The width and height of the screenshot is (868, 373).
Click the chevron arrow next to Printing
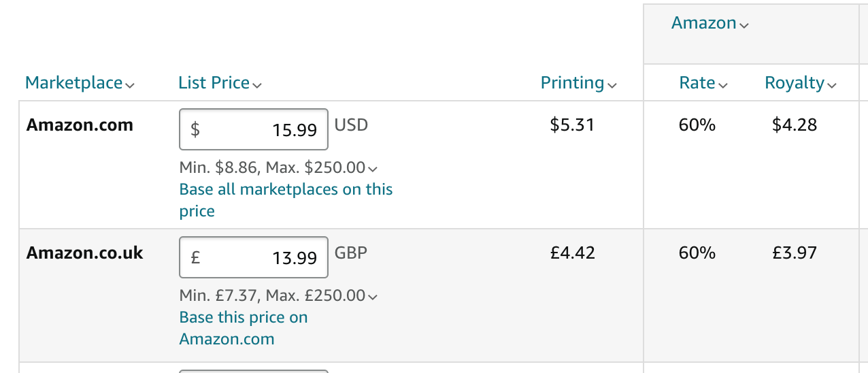coord(612,85)
